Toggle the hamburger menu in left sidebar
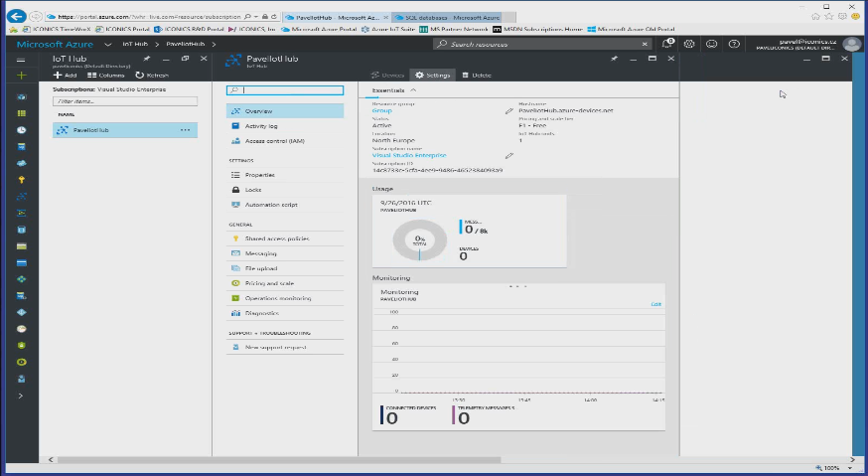This screenshot has width=868, height=476. click(x=21, y=60)
